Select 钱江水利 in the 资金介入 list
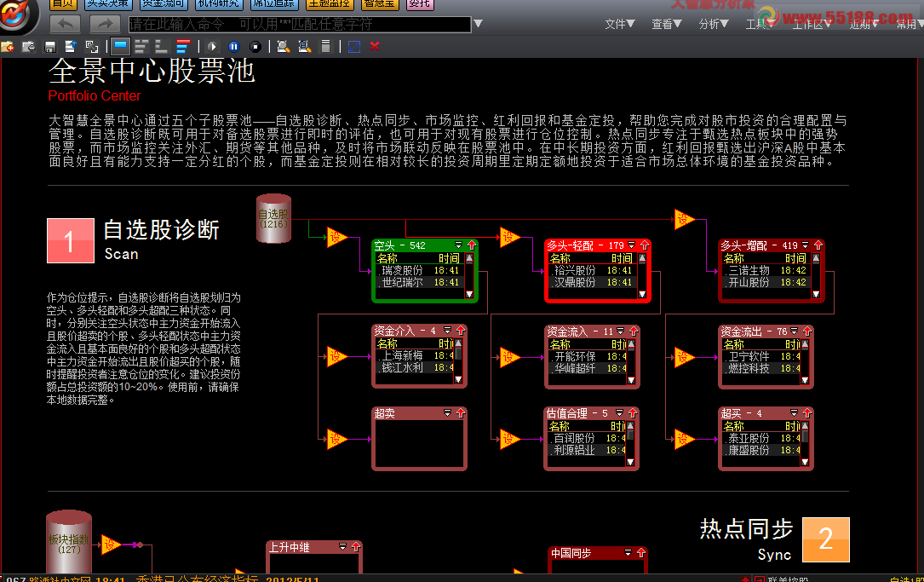924x582 pixels. [x=415, y=367]
